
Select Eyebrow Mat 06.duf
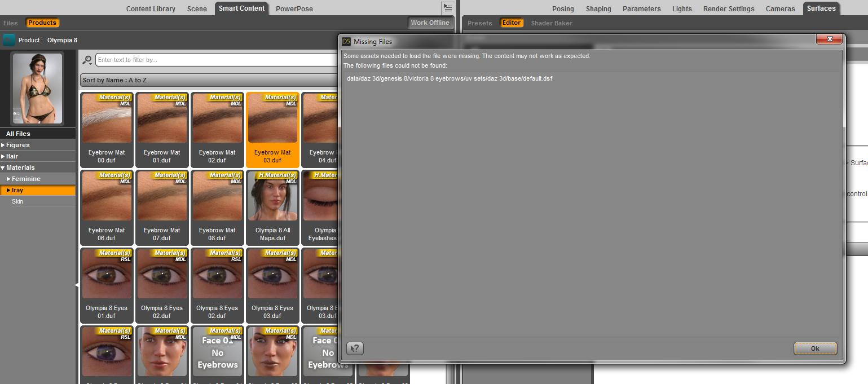click(x=107, y=208)
